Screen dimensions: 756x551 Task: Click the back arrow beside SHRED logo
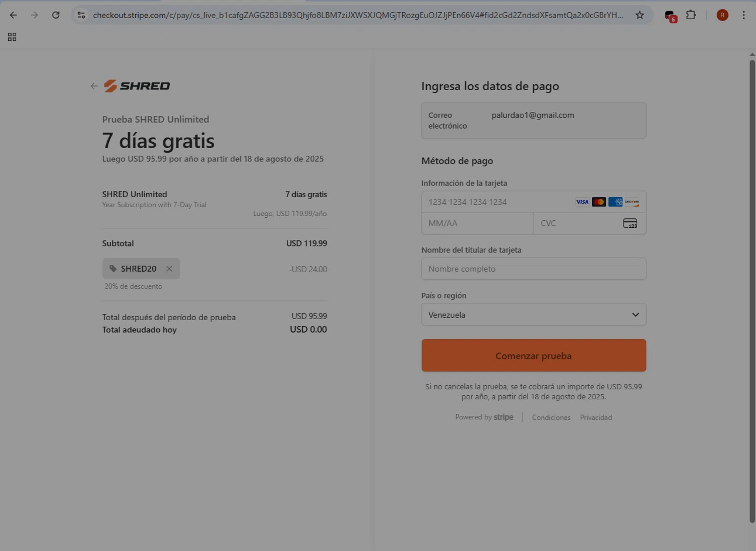[94, 86]
